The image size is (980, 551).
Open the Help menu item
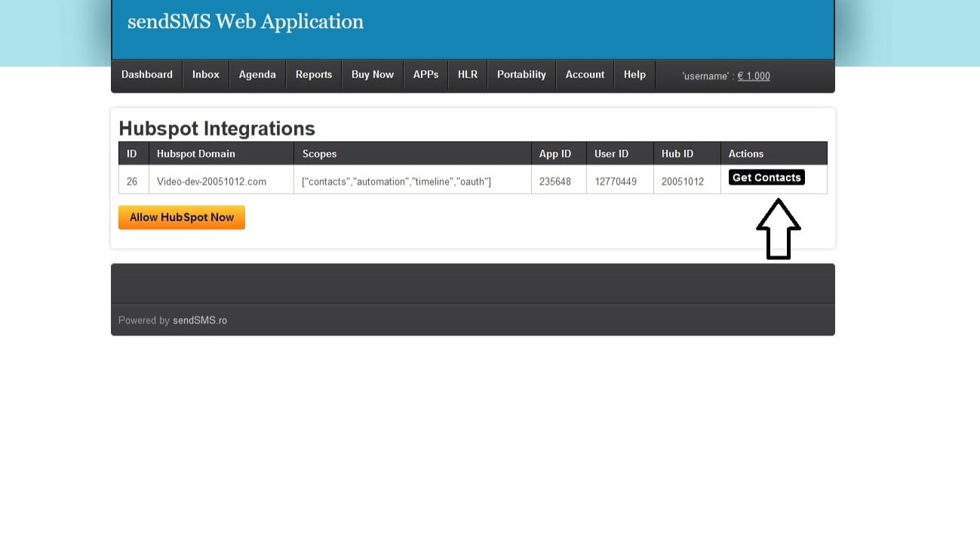tap(634, 75)
